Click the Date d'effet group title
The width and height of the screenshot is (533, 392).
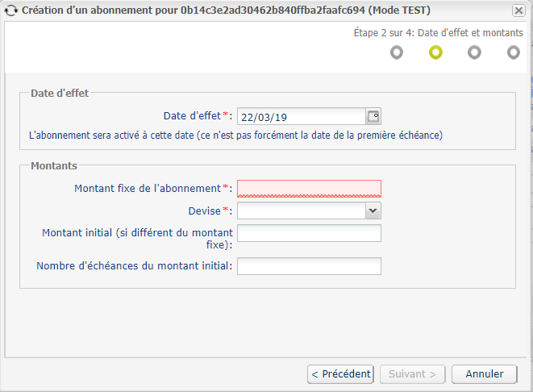tap(60, 93)
